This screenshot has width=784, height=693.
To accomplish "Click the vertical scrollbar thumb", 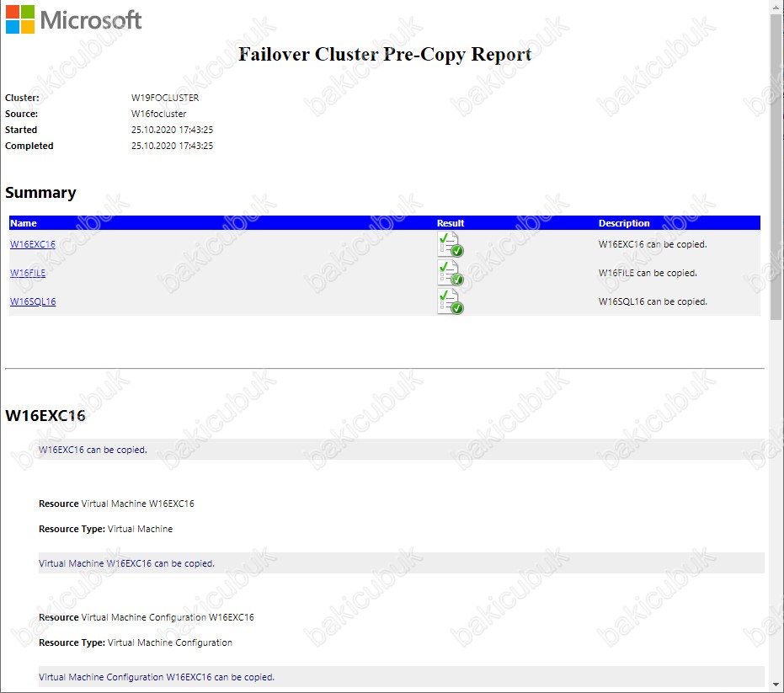I will pos(776,165).
